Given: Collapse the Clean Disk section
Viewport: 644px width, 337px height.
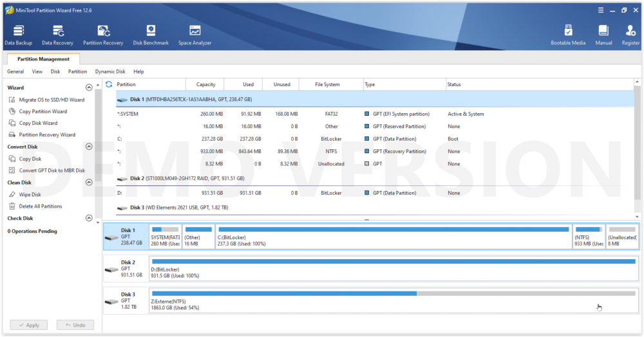Looking at the screenshot, I should (89, 183).
